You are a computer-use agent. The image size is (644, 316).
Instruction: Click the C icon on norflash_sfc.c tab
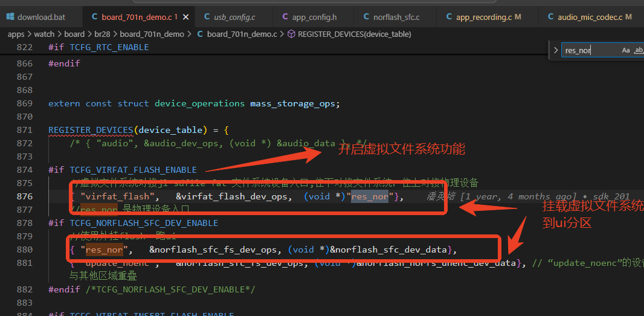coord(366,17)
